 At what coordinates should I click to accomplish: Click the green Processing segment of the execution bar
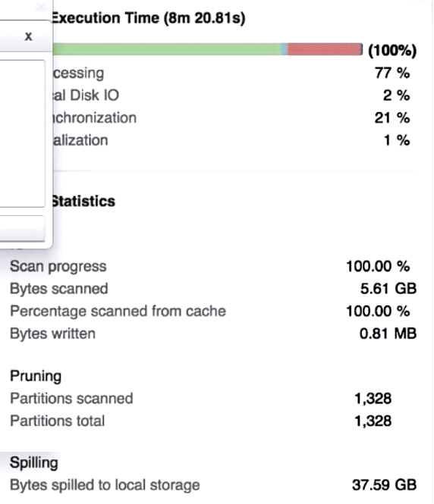(x=167, y=49)
